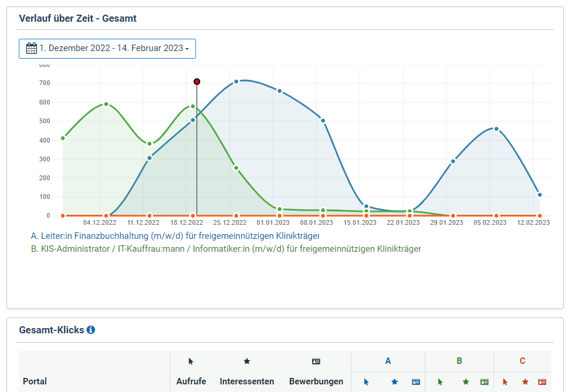Click the blue peak data point near 25.12.2022
Screen dimensions: 569x392
pos(236,82)
